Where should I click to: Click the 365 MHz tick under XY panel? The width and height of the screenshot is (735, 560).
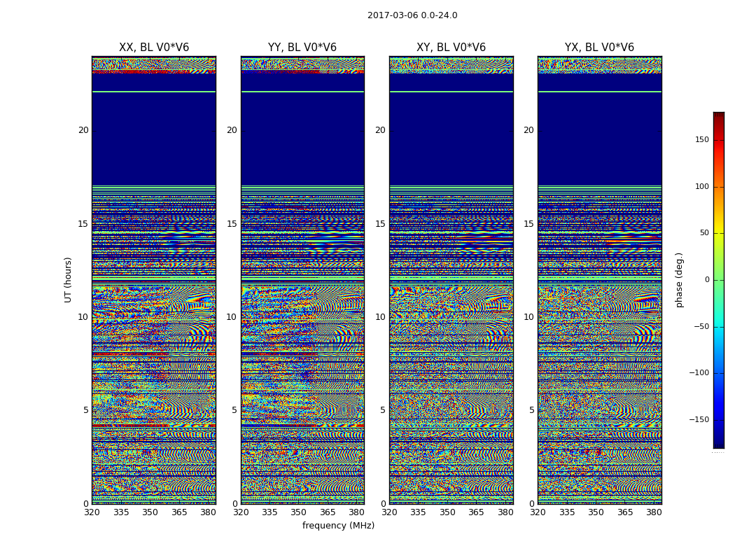476,512
